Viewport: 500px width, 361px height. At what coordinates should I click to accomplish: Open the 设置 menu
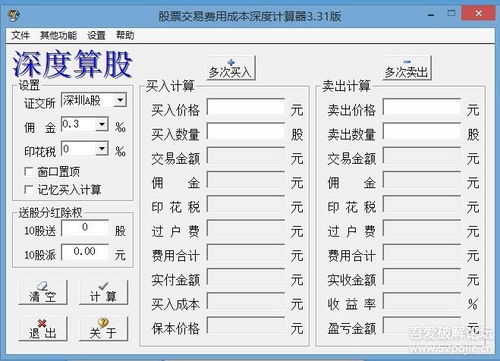[x=96, y=35]
